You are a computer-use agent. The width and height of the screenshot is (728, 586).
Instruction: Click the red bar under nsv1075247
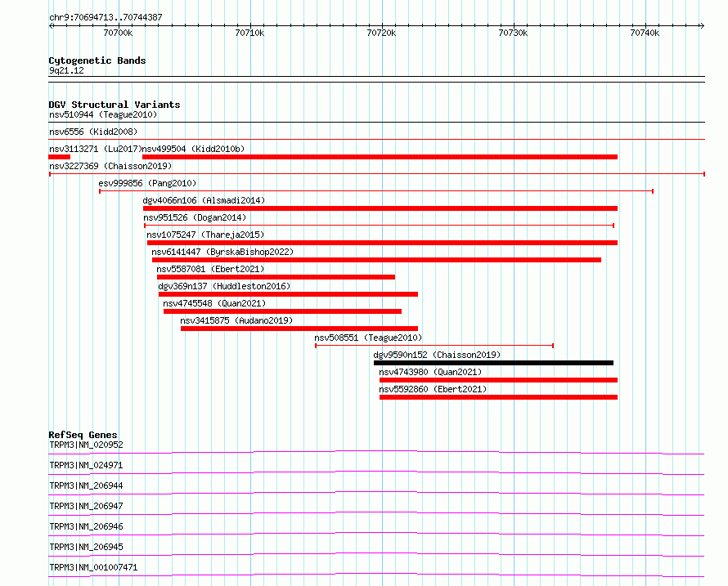point(382,243)
